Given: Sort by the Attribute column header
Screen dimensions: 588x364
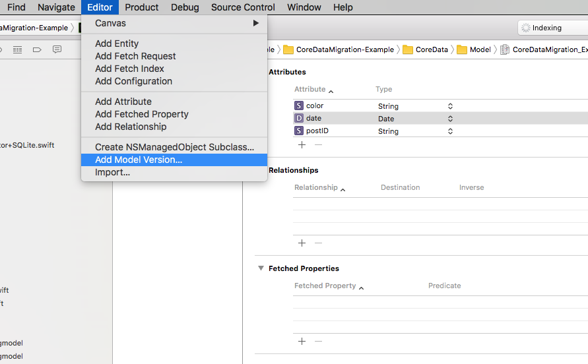Looking at the screenshot, I should 313,89.
